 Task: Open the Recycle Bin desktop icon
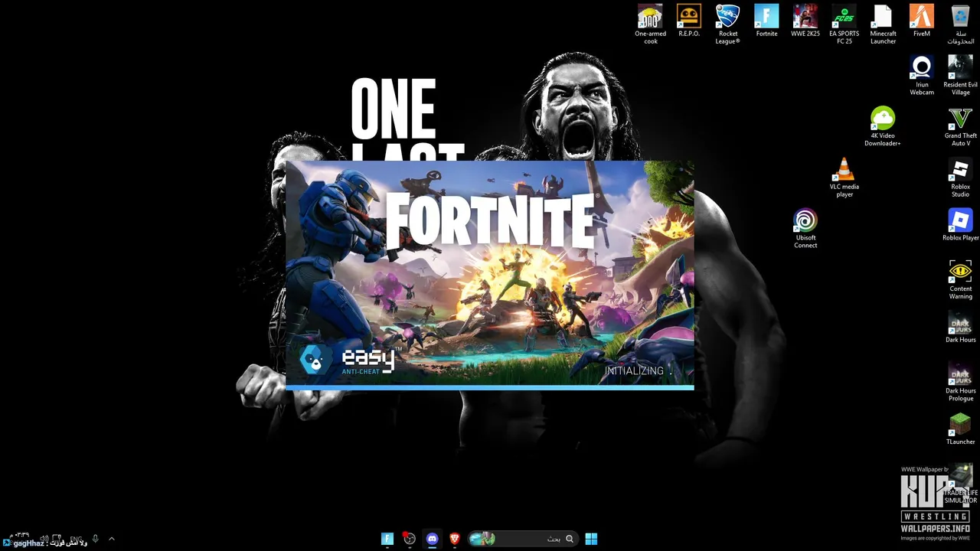point(960,24)
